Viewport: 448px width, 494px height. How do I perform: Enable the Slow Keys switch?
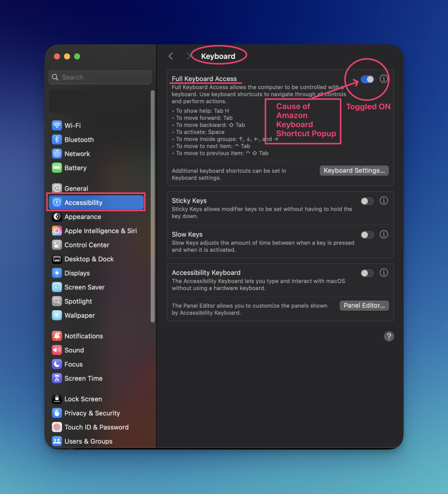367,235
